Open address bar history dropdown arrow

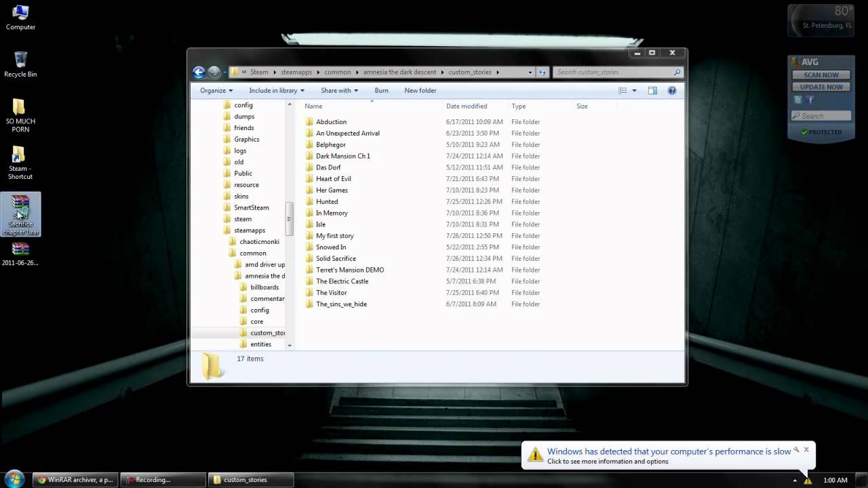(530, 72)
